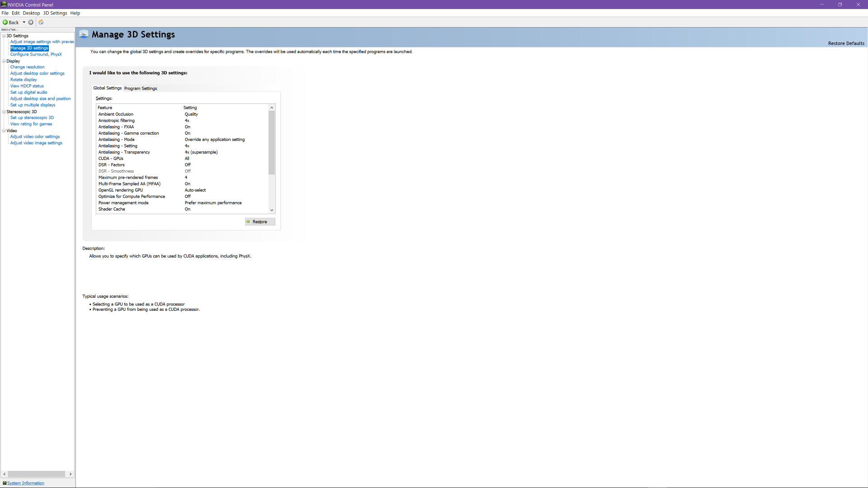The image size is (868, 488).
Task: Select the Shader Cache row
Action: tap(182, 209)
